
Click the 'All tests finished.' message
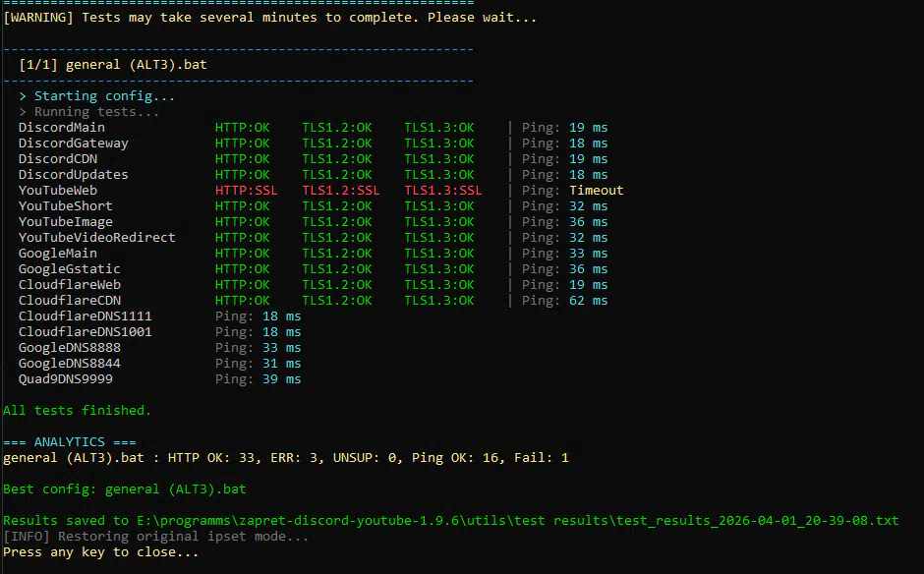click(77, 411)
